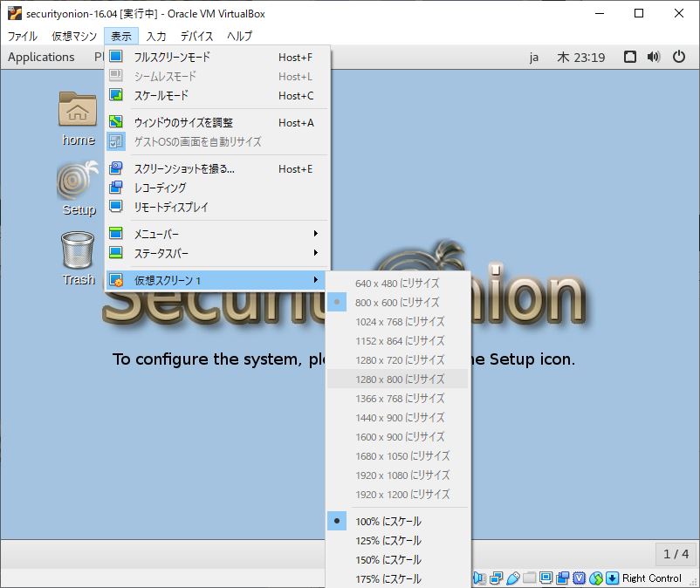Toggle auto-resize guest OS display
This screenshot has width=700, height=588.
pyautogui.click(x=217, y=141)
